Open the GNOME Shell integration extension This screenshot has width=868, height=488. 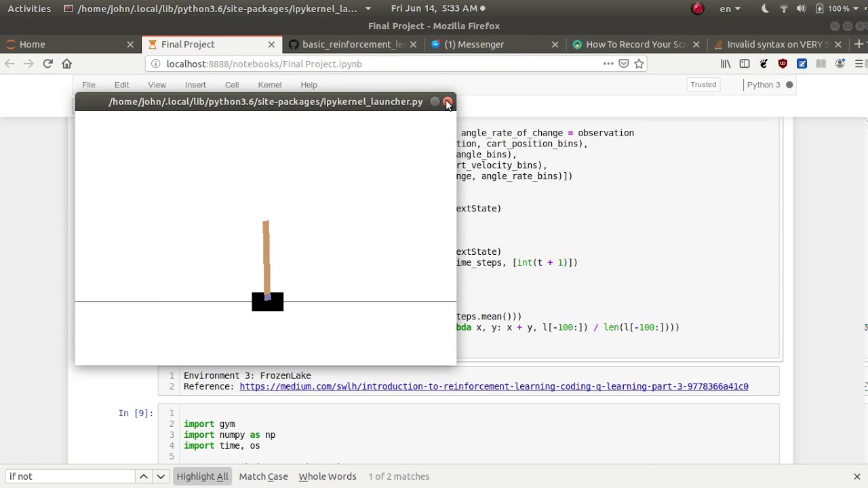764,64
